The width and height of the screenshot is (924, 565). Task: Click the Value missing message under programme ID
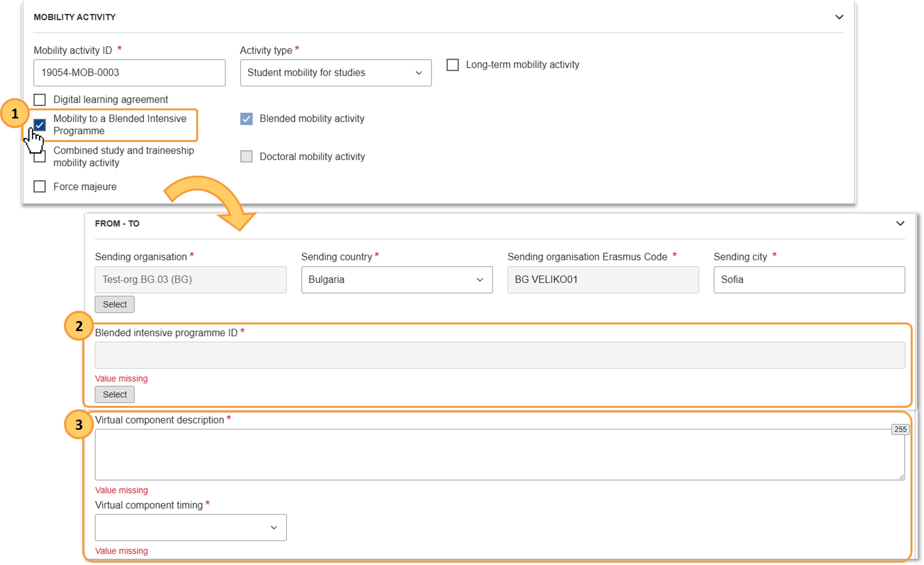(121, 379)
